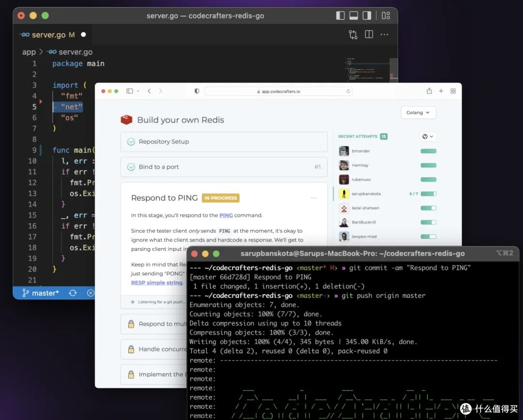Reload the page in Safari
Image resolution: width=523 pixels, height=420 pixels.
point(348,91)
